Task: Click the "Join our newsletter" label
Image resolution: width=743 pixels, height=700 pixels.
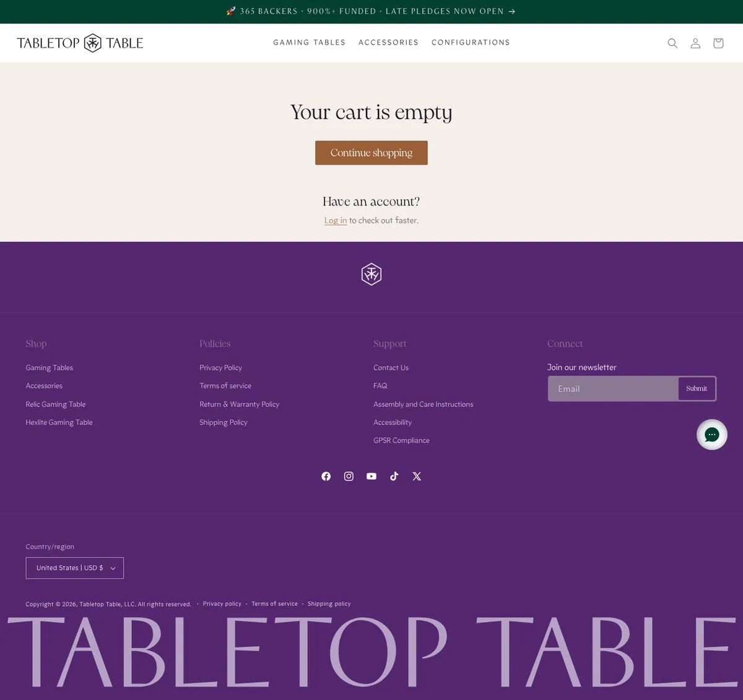Action: click(x=582, y=367)
